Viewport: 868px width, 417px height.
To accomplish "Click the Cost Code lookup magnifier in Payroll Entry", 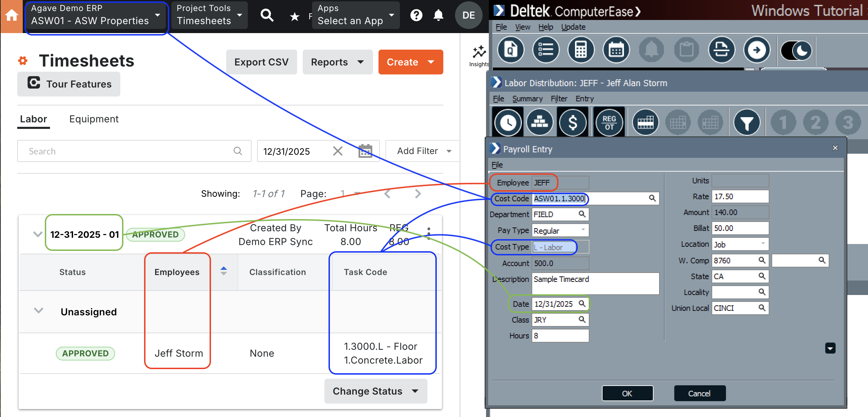I will (652, 199).
